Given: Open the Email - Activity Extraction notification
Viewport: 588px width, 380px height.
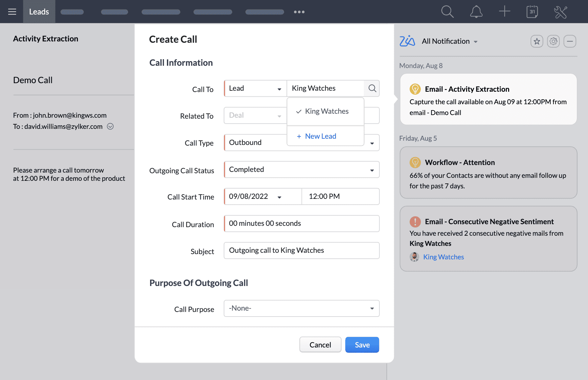Looking at the screenshot, I should [488, 99].
